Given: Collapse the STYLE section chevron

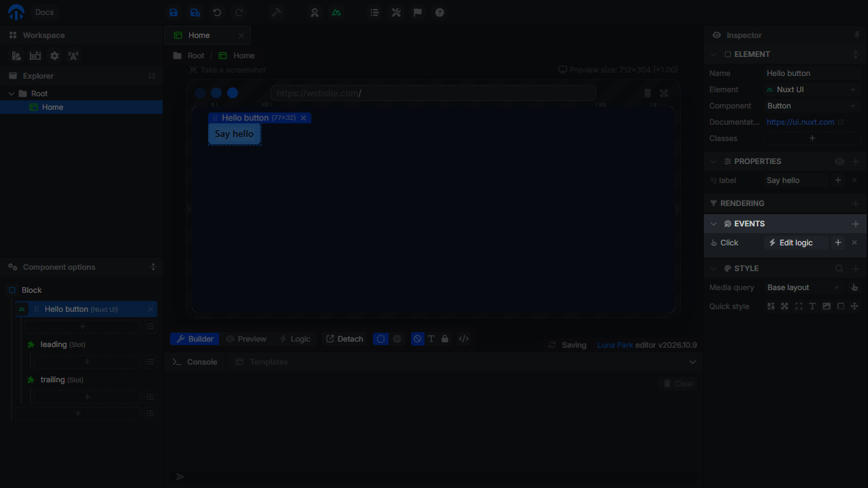Looking at the screenshot, I should pos(713,268).
